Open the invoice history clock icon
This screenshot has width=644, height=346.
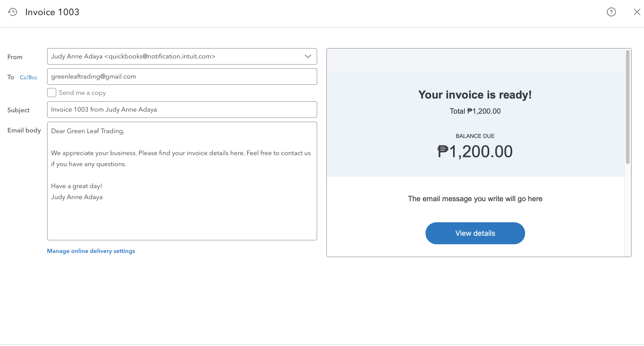[12, 12]
